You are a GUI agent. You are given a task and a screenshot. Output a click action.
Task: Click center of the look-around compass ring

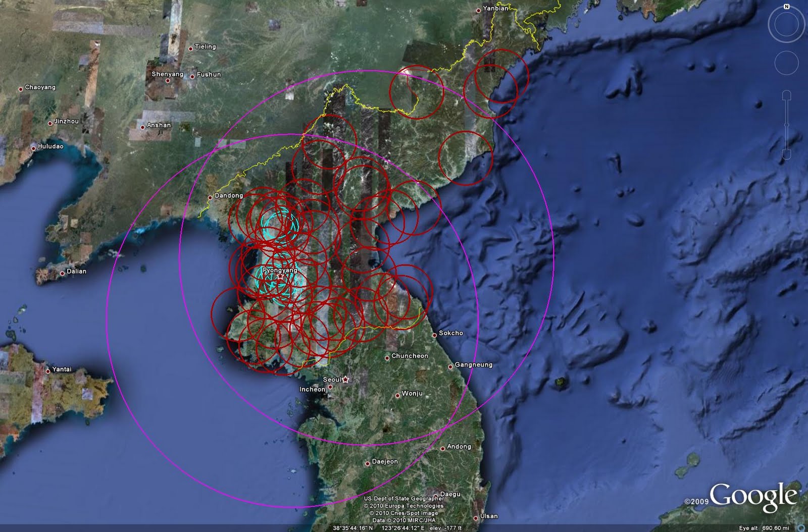tap(786, 25)
